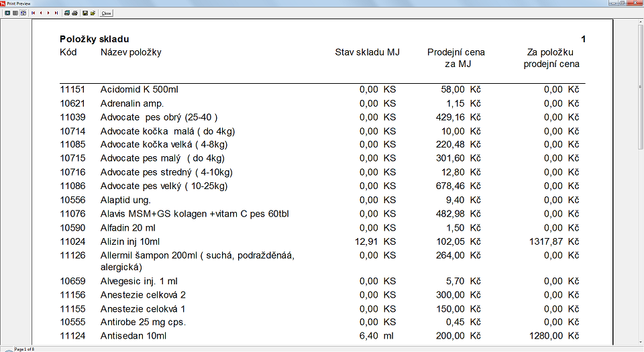Go to the first page of the preview

34,13
